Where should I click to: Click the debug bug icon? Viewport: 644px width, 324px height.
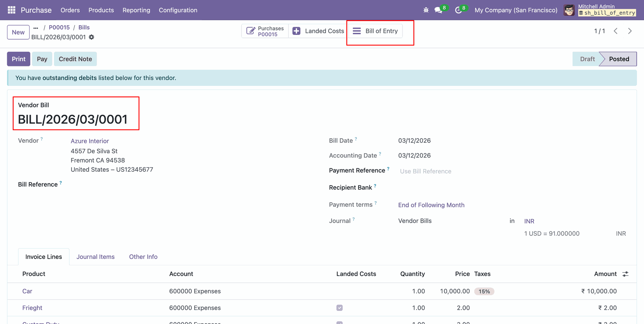tap(426, 10)
